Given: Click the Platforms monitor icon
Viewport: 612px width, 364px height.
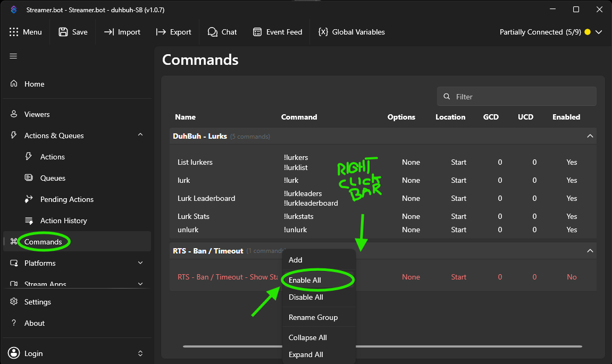Looking at the screenshot, I should 14,263.
